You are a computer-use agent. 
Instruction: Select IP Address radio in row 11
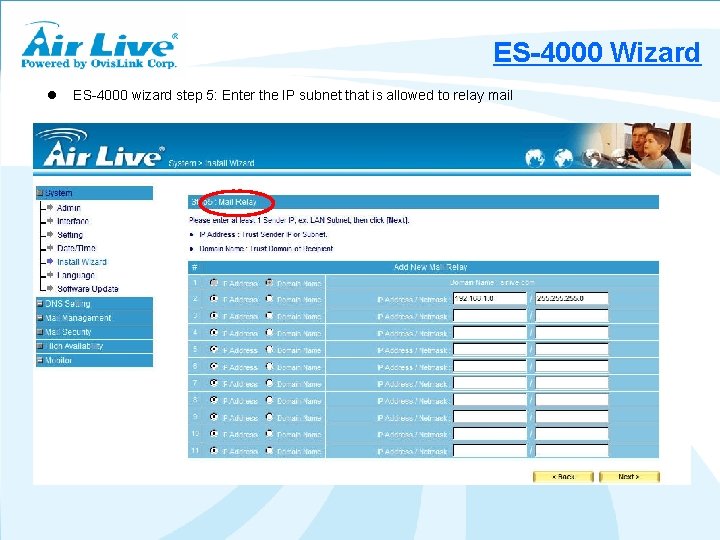coord(214,450)
